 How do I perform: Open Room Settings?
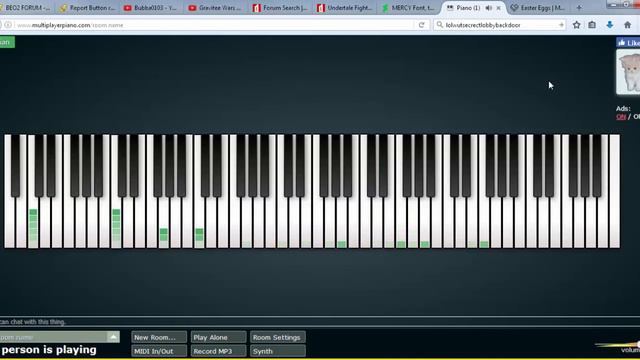pos(278,337)
